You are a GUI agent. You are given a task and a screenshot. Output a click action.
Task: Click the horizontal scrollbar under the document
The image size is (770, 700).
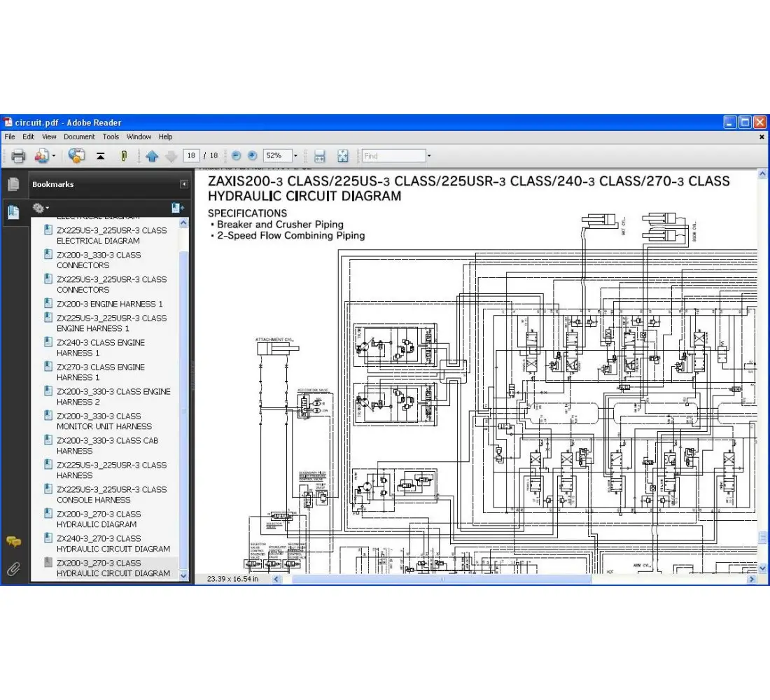click(441, 579)
